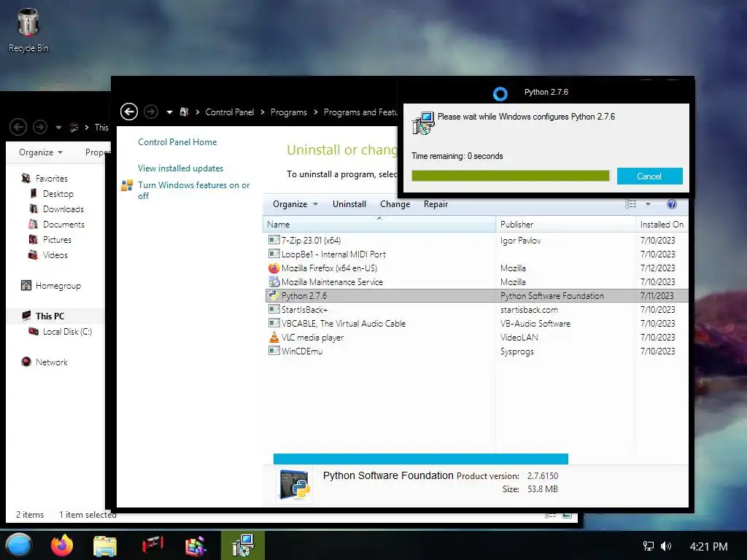Open Local Disk (C:) in sidebar

67,332
